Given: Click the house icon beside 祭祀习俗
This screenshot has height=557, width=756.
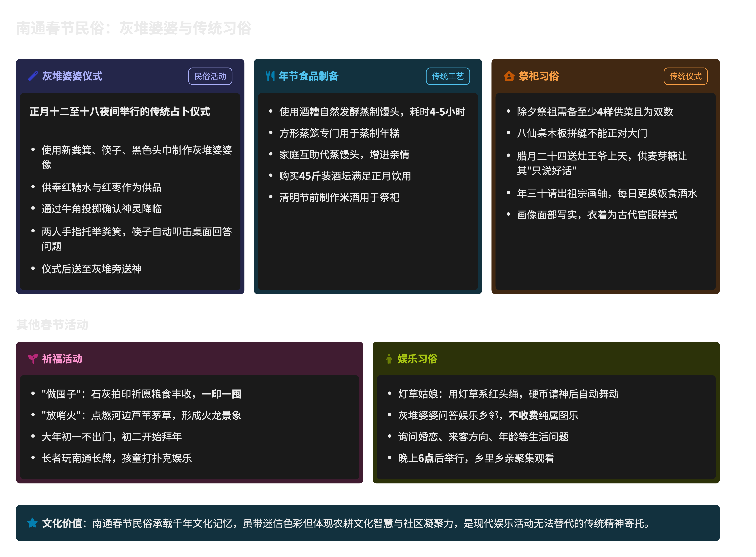Looking at the screenshot, I should (x=509, y=76).
